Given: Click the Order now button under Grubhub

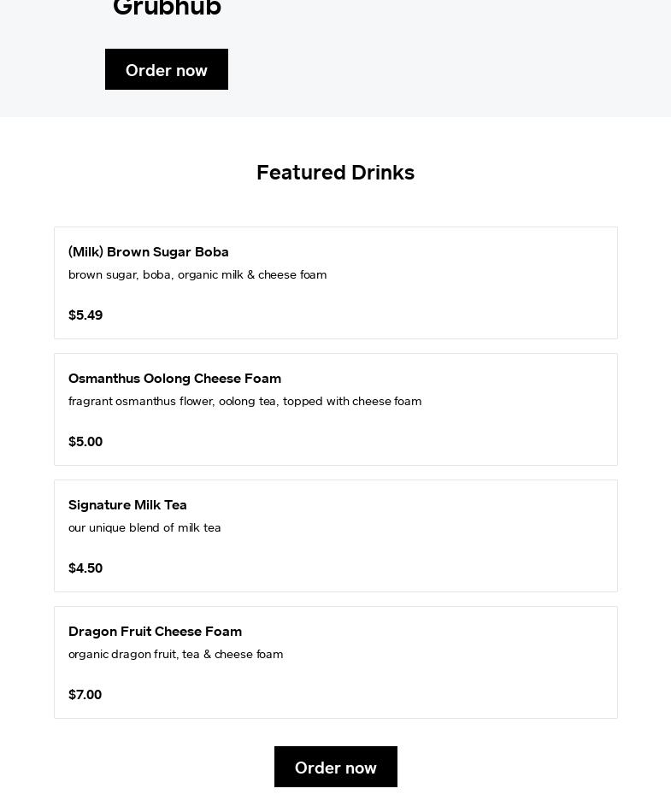Looking at the screenshot, I should coord(166,69).
